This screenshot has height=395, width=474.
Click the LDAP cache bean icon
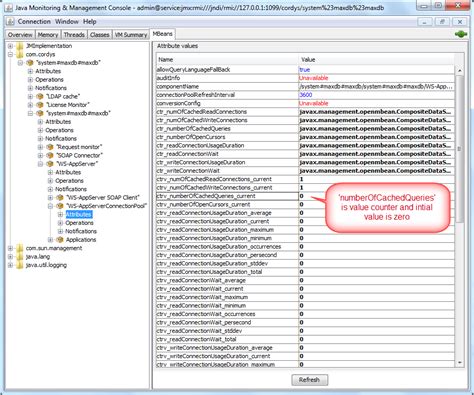pos(40,96)
